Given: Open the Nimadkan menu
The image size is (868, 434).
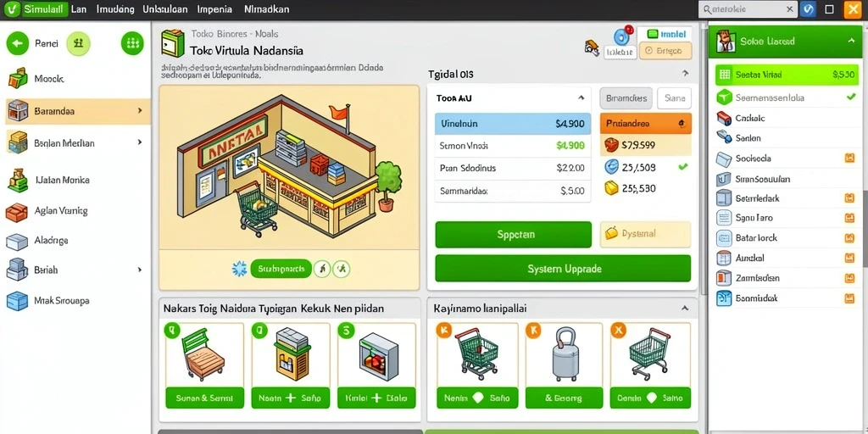Looking at the screenshot, I should pyautogui.click(x=266, y=9).
